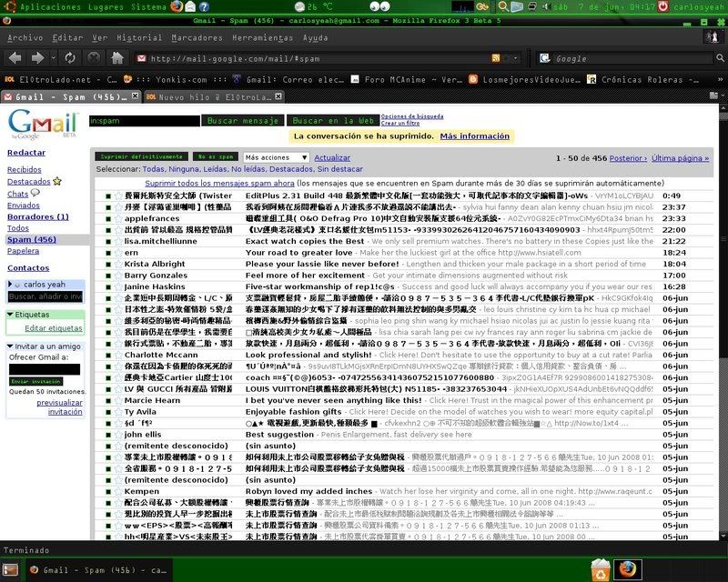Screen dimensions: 728x582
Task: Select checkbox for ern message
Action: (107, 253)
